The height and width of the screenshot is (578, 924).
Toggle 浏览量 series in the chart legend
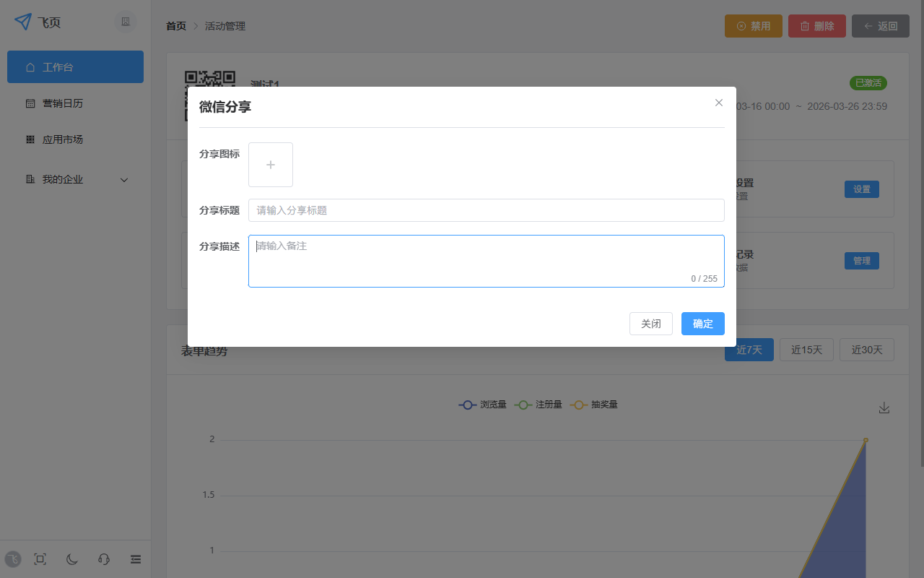(482, 405)
